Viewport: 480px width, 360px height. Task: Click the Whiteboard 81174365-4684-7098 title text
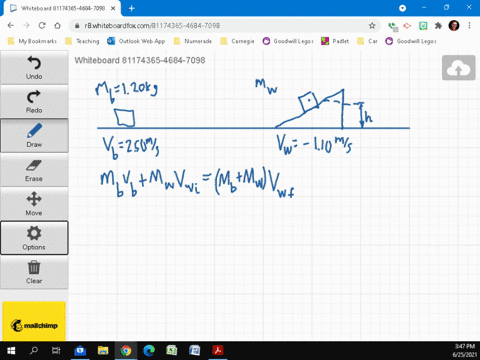140,60
